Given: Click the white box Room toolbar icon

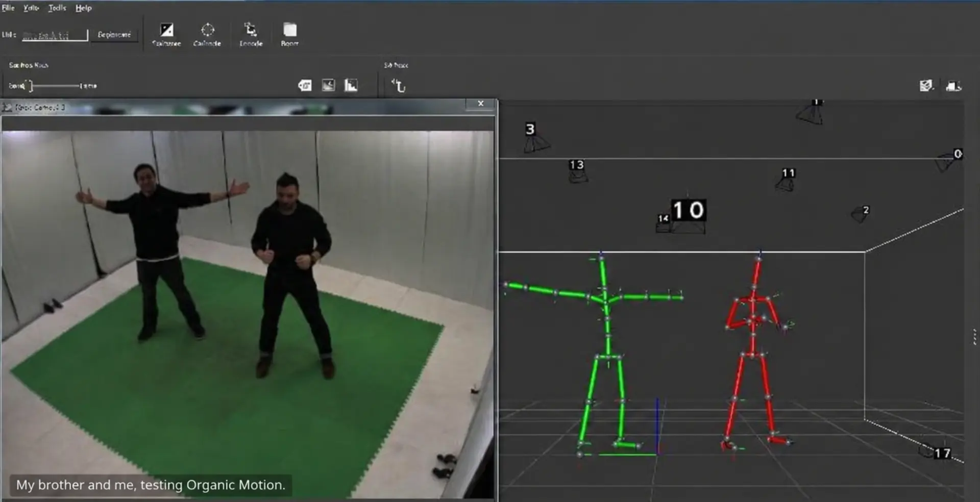Looking at the screenshot, I should [290, 30].
